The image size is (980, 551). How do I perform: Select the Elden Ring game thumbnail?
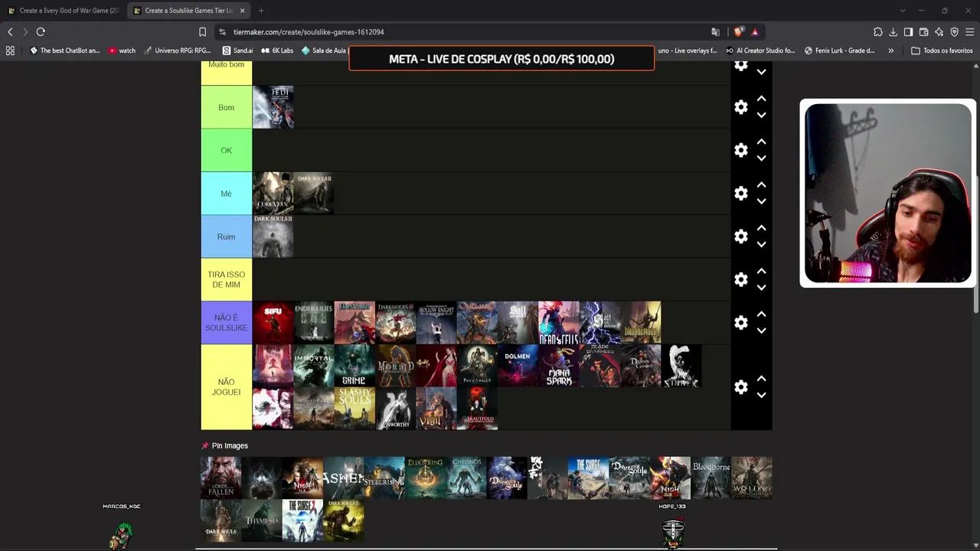tap(425, 478)
